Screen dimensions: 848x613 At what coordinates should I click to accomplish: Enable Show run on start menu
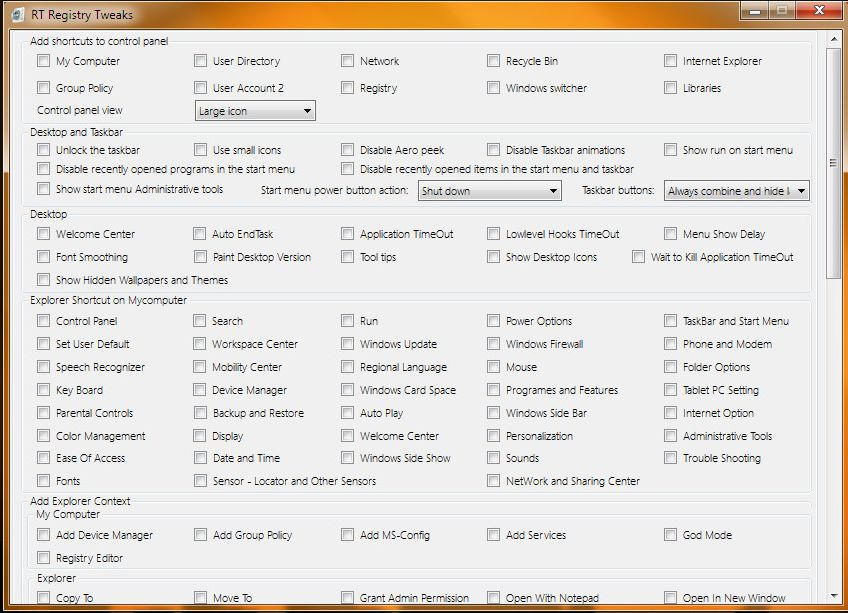click(x=668, y=149)
